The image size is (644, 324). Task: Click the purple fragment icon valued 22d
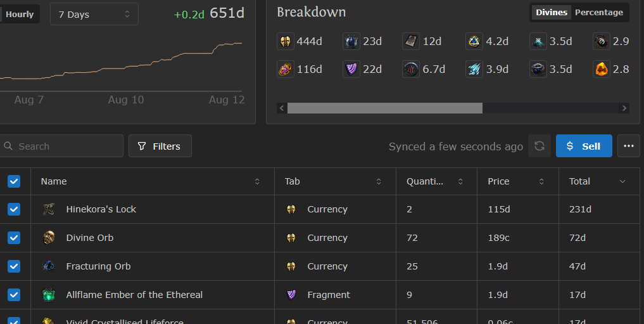pos(351,70)
